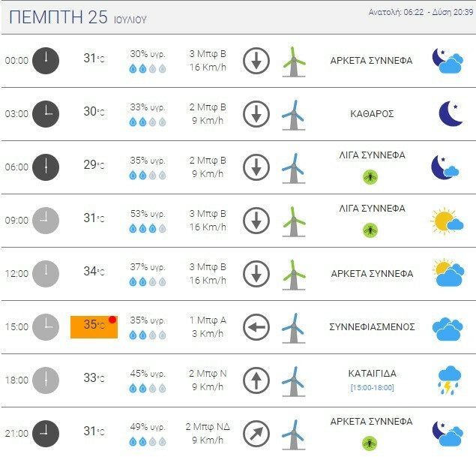Click the clock icon for 12:00
Viewport: 476px width, 460px height.
click(46, 274)
